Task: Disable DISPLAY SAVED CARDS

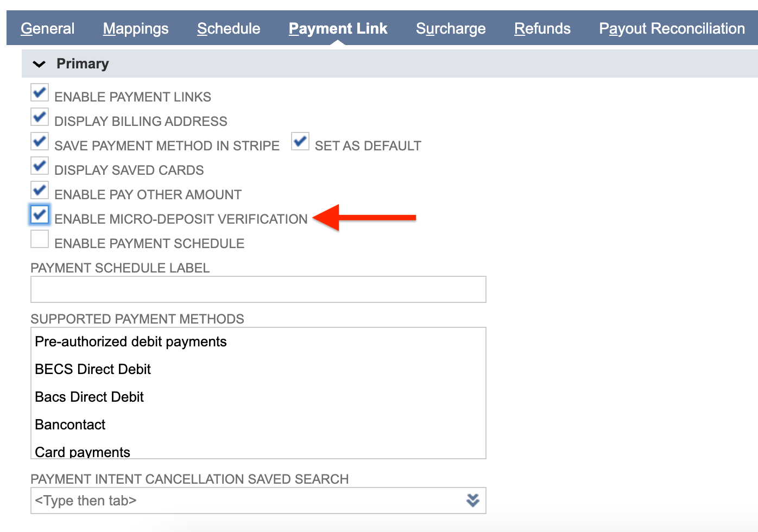Action: 39,166
